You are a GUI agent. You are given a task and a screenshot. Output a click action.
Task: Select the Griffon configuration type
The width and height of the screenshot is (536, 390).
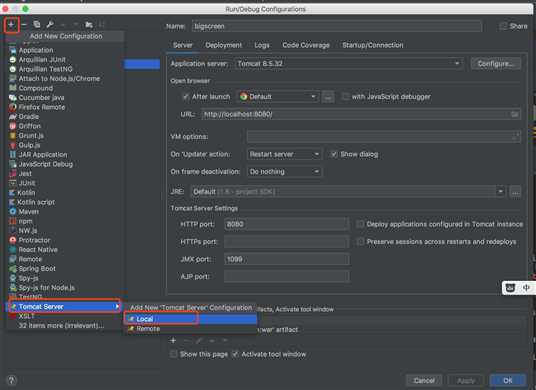point(29,126)
